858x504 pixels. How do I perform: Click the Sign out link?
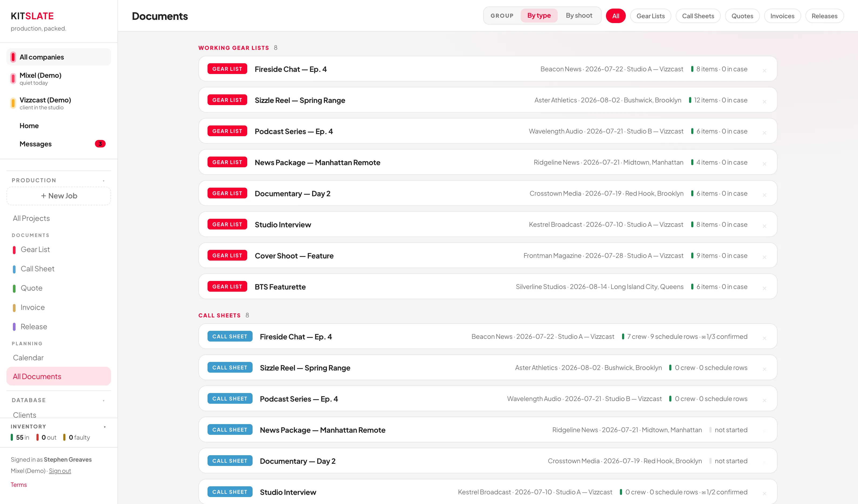(x=60, y=471)
